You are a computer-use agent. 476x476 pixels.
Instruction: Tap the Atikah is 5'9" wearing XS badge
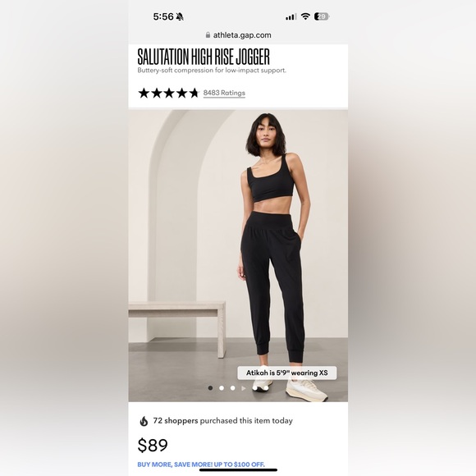tap(287, 373)
